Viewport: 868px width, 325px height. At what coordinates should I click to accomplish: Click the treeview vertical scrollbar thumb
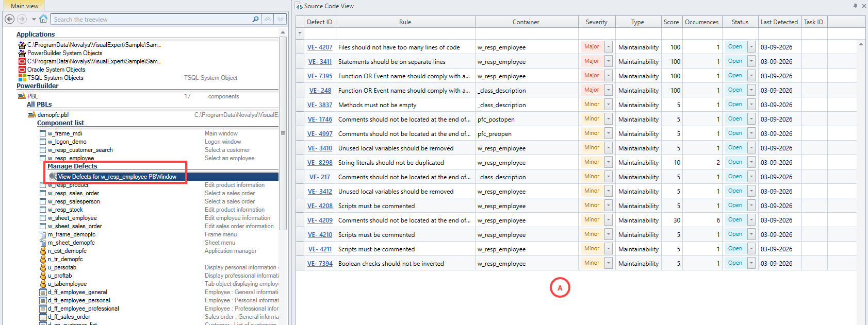coord(283,133)
